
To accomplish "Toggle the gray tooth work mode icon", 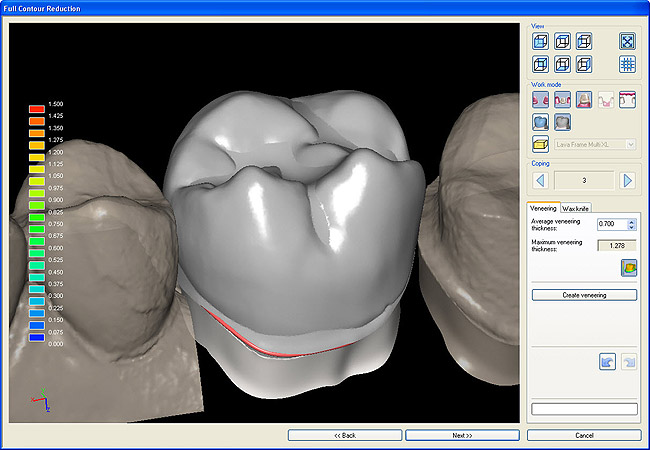I will tap(563, 122).
